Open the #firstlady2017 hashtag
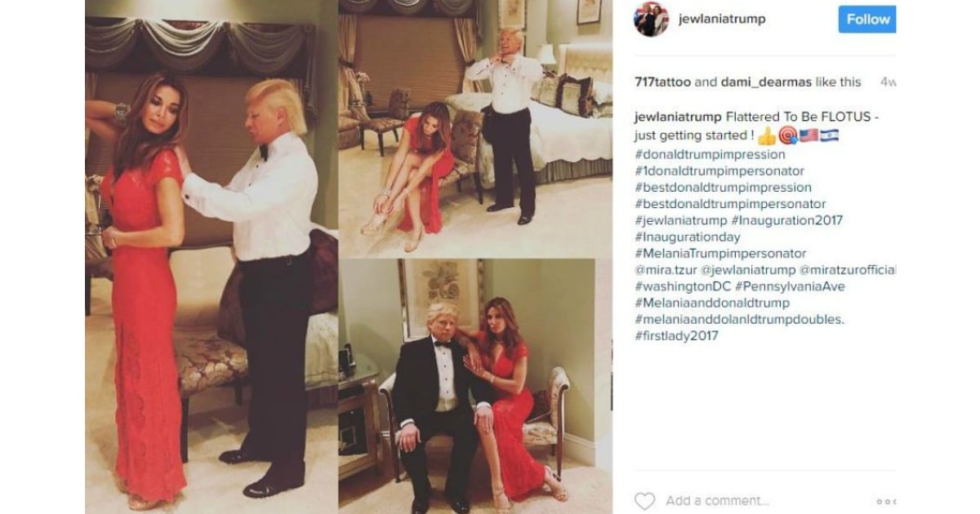 tap(676, 336)
